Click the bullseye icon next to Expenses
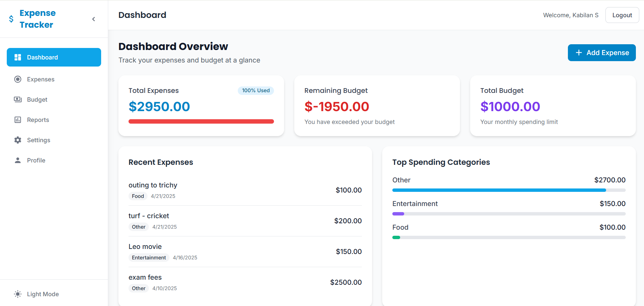Image resolution: width=644 pixels, height=306 pixels. 18,79
